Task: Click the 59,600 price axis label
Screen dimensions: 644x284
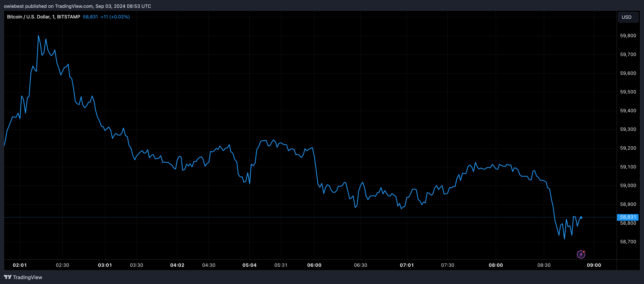Action: pyautogui.click(x=628, y=73)
